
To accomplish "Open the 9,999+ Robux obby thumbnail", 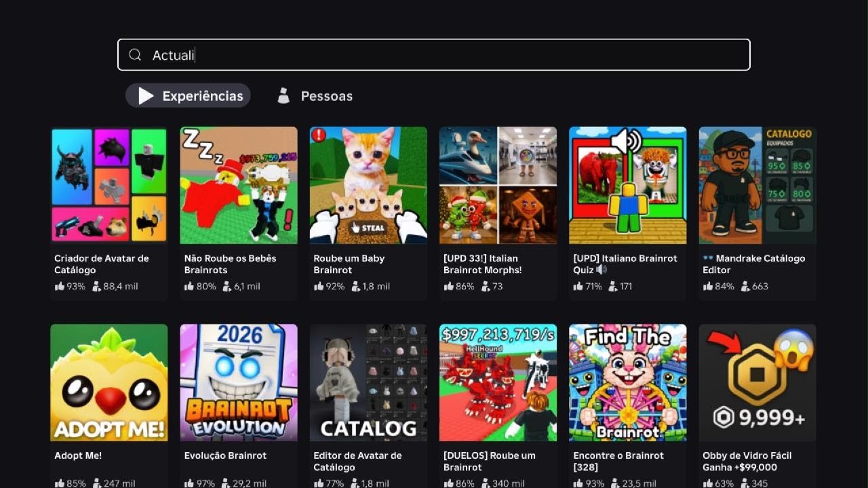I will 757,382.
